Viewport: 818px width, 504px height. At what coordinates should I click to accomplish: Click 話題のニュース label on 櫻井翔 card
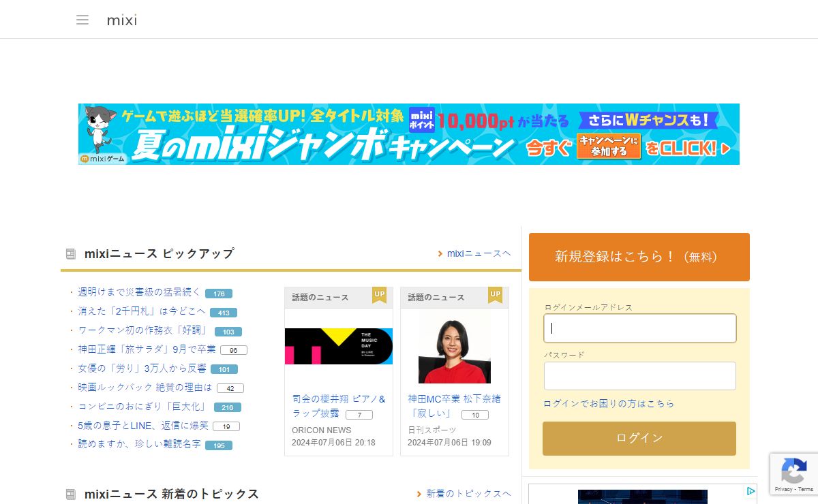[x=320, y=298]
